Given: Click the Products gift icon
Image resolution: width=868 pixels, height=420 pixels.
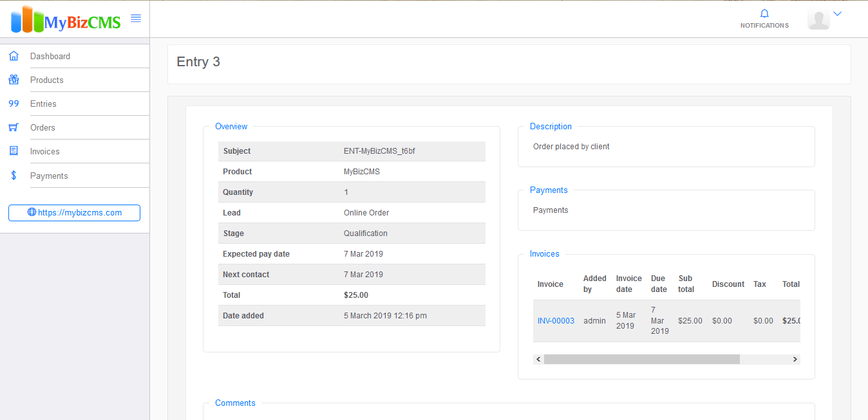Looking at the screenshot, I should pos(14,80).
